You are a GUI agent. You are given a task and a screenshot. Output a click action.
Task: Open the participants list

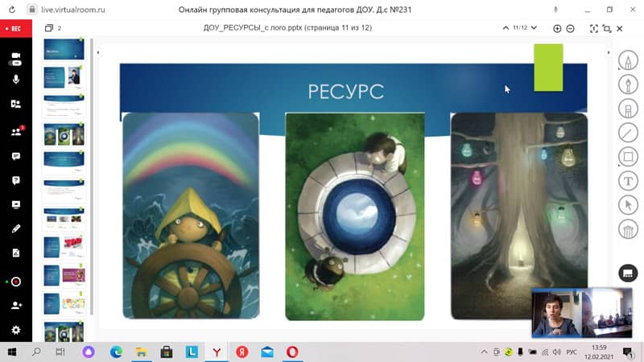click(x=16, y=132)
